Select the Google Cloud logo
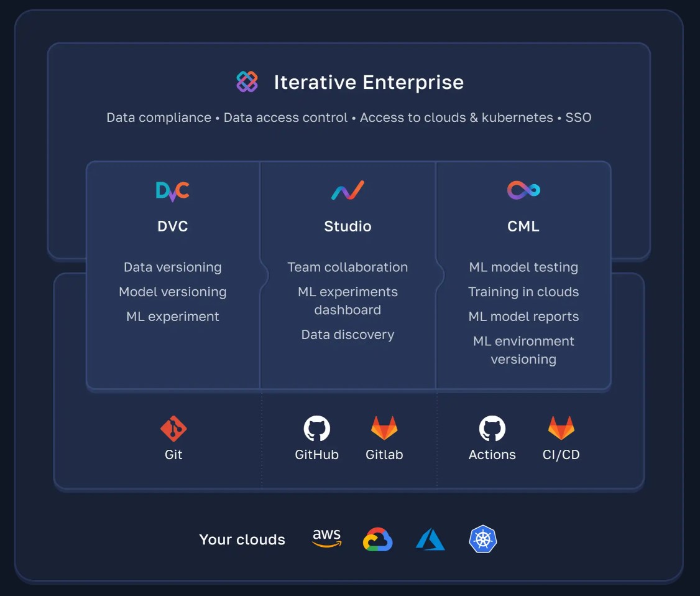 [x=377, y=539]
